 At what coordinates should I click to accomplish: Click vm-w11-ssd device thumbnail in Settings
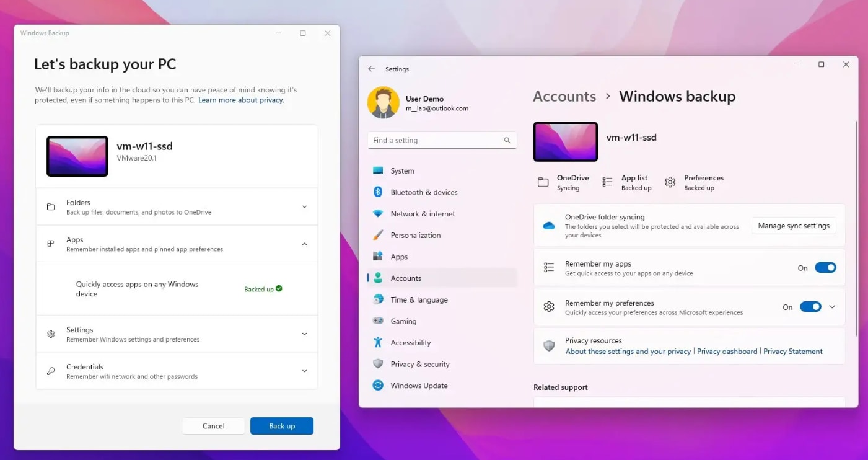tap(566, 142)
